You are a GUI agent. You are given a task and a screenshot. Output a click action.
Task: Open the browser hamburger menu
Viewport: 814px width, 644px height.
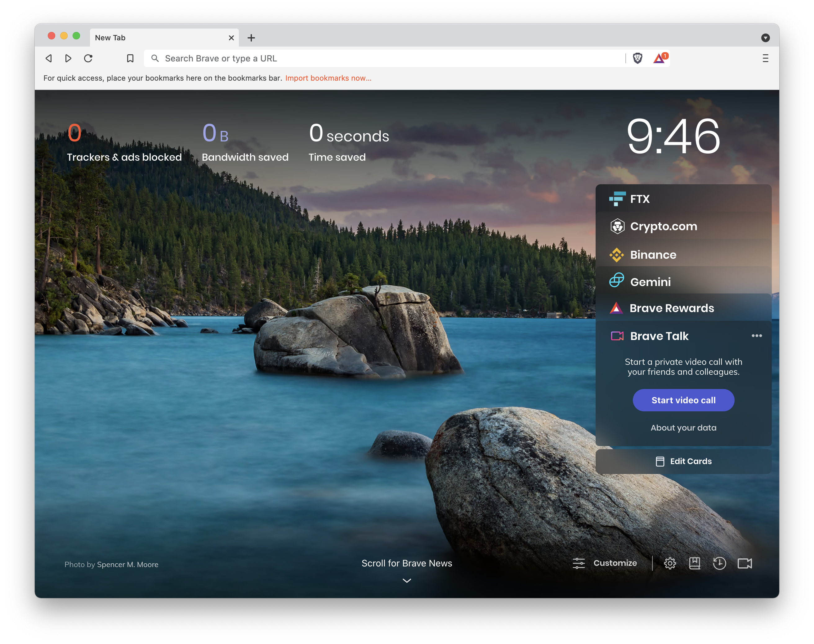click(765, 58)
